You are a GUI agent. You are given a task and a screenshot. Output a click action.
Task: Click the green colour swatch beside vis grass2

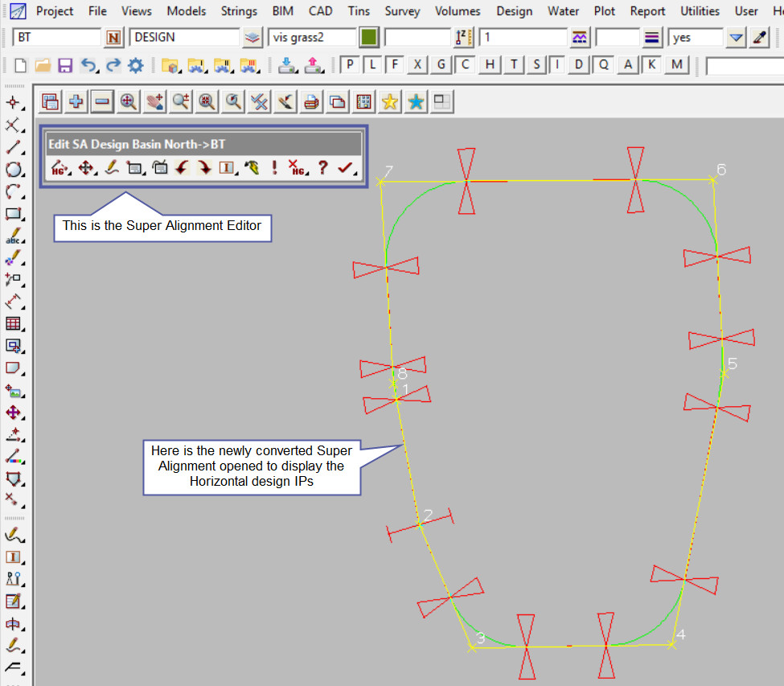tap(369, 38)
